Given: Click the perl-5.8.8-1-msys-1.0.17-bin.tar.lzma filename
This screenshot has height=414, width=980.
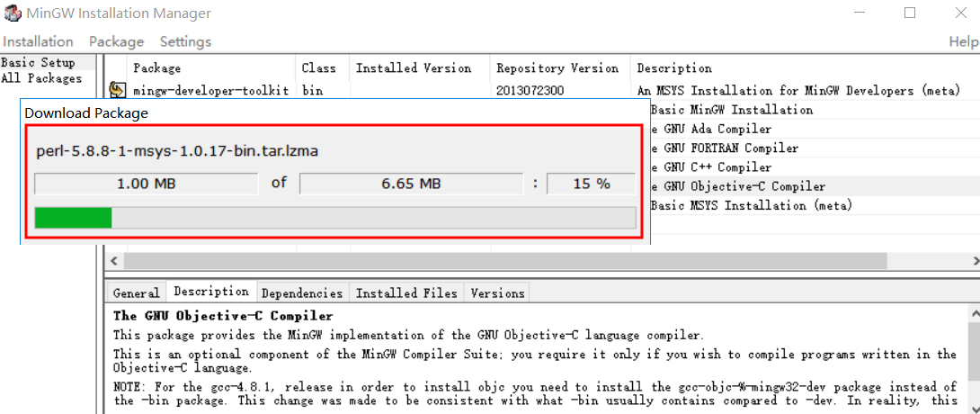Looking at the screenshot, I should pos(177,151).
